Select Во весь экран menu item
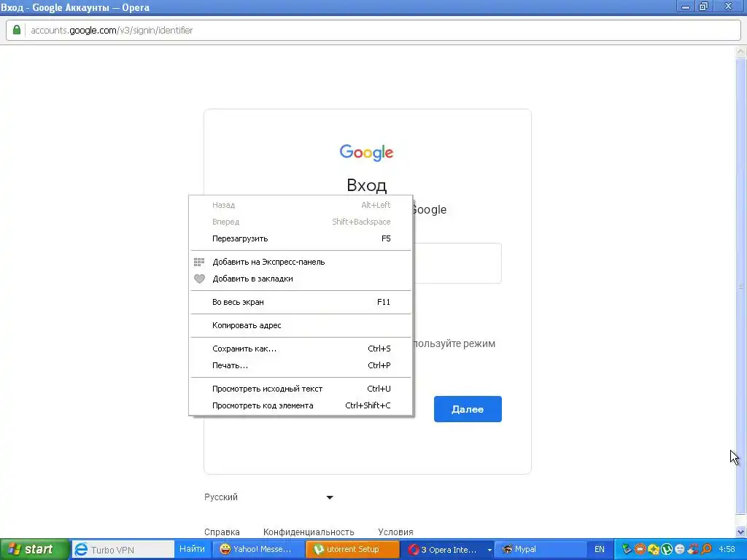 tap(301, 302)
